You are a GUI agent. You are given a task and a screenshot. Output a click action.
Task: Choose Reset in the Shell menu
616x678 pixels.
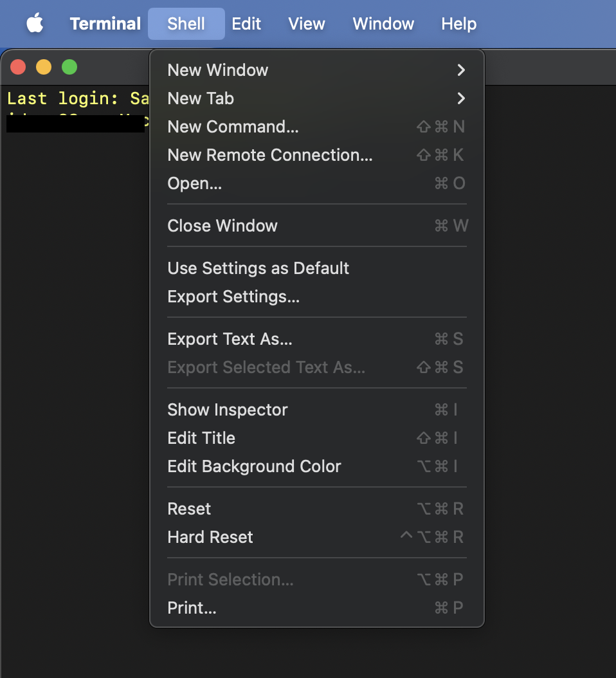tap(317, 508)
